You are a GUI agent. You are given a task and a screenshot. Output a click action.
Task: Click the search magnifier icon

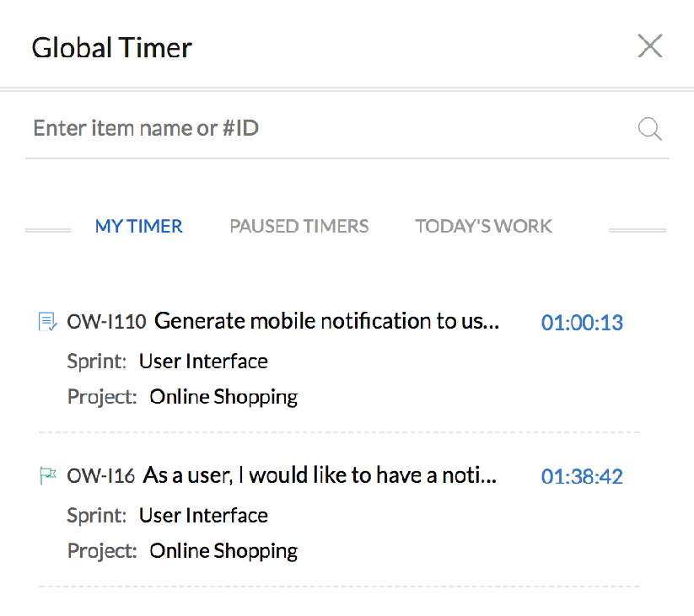pyautogui.click(x=650, y=129)
